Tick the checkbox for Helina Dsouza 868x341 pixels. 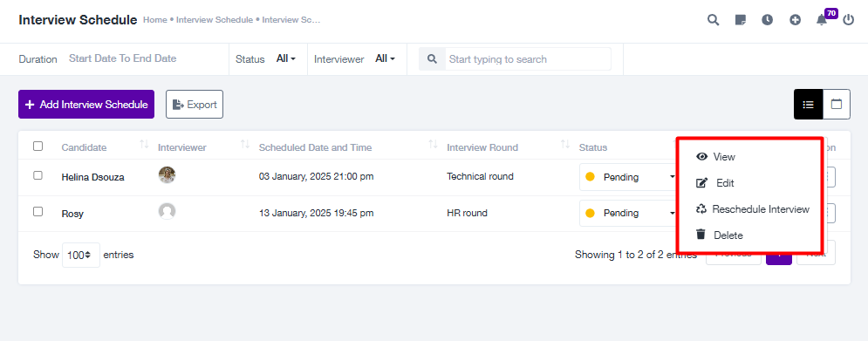pyautogui.click(x=38, y=175)
